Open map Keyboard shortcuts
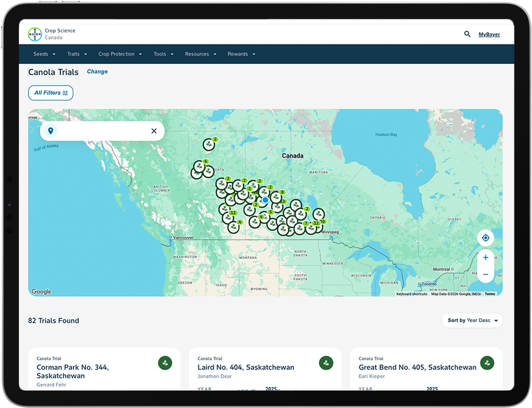Viewport: 532px width, 408px height. pos(412,294)
